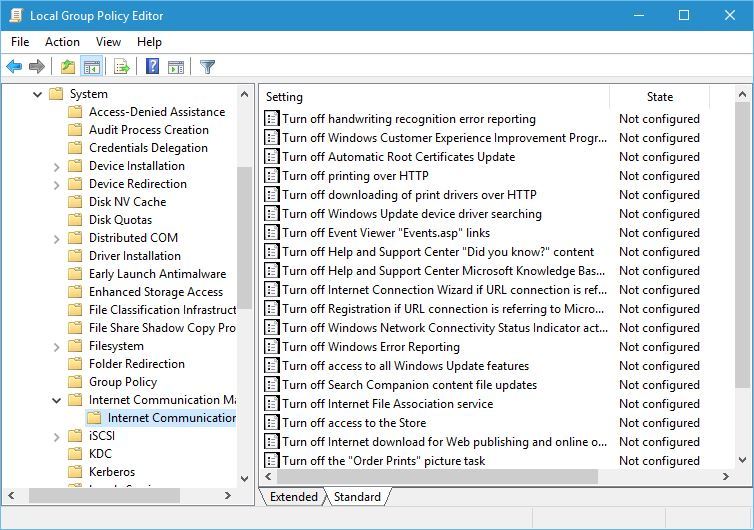
Task: Select 'Turn off access to all Windows Update features'
Action: (405, 366)
